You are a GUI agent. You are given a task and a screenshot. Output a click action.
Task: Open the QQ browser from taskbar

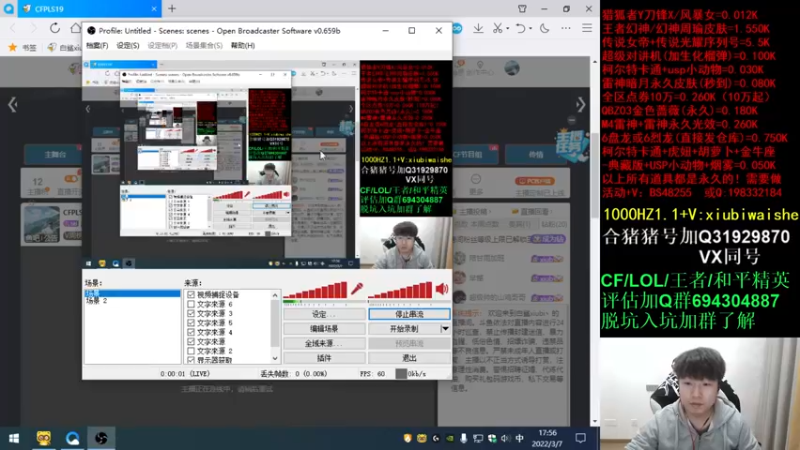point(72,438)
